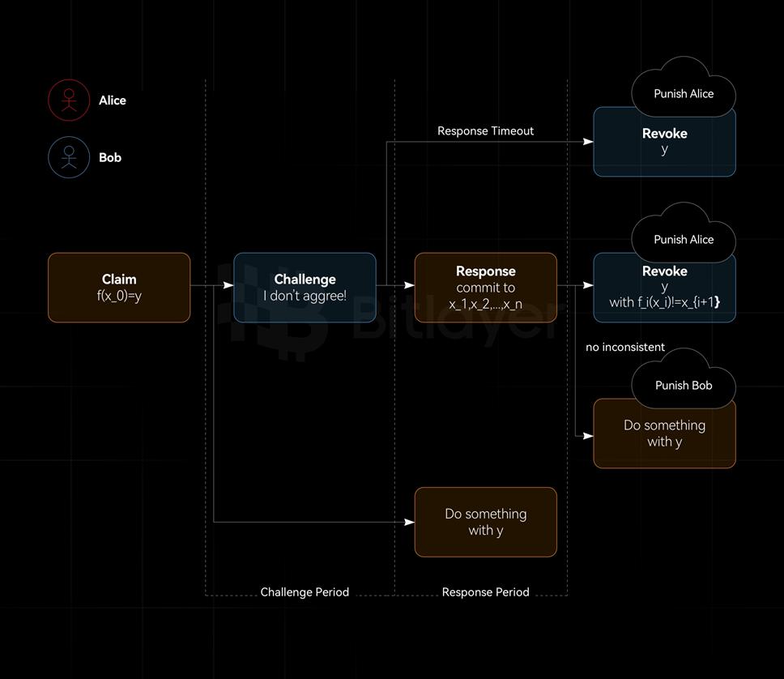This screenshot has width=784, height=679.
Task: Click the Punish Bob cloud
Action: pyautogui.click(x=684, y=378)
